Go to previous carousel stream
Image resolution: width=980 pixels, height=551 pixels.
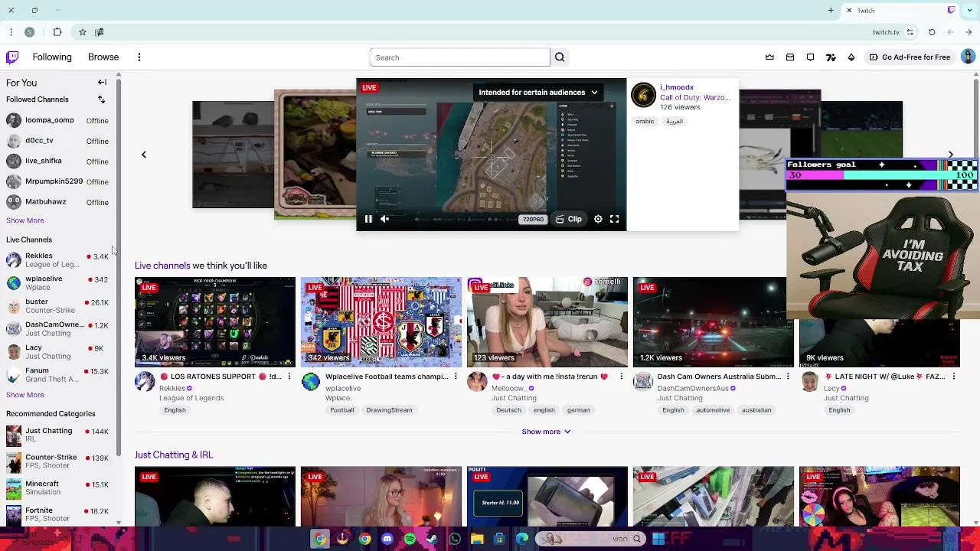tap(143, 155)
